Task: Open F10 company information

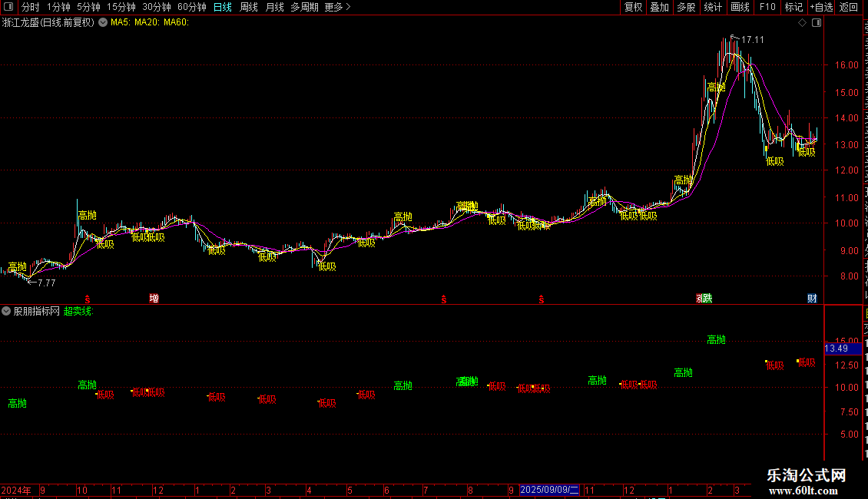Action: (767, 7)
